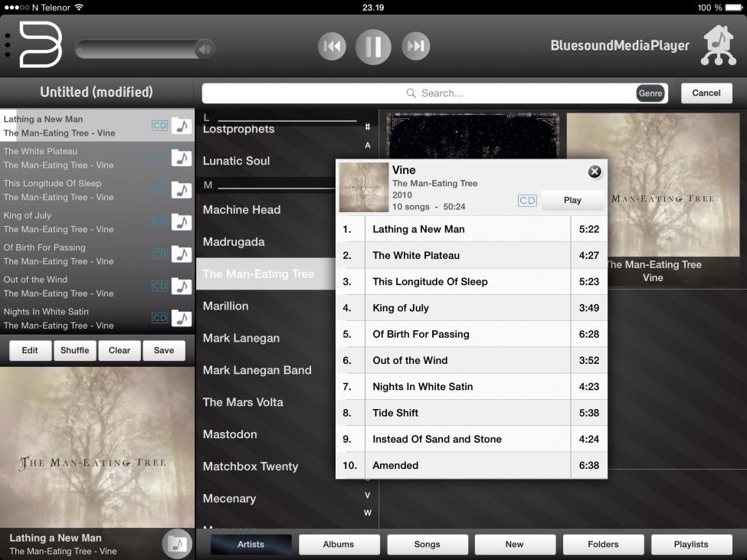747x560 pixels.
Task: Adjust the volume slider knob
Action: (x=205, y=48)
